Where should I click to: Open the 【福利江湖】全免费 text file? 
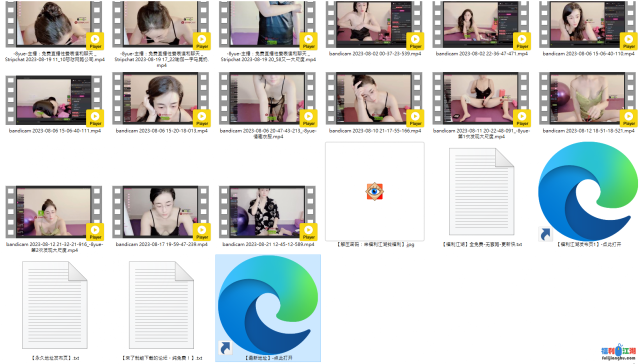coord(481,191)
